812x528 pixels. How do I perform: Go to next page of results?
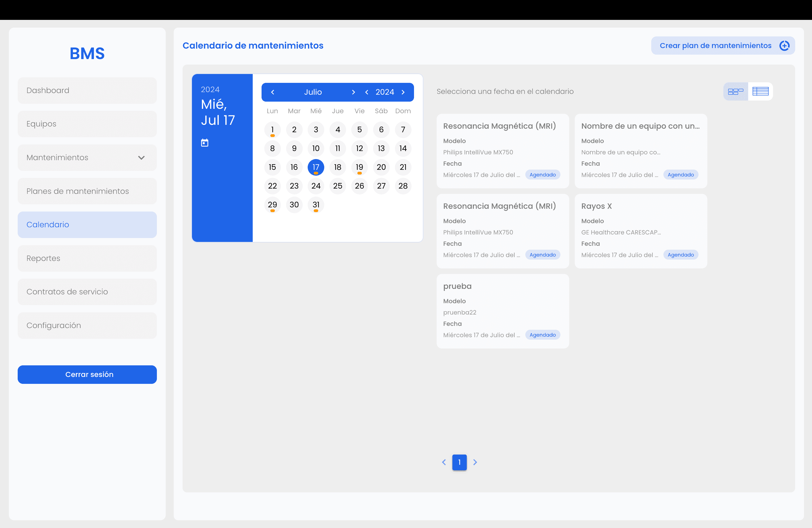pyautogui.click(x=475, y=462)
